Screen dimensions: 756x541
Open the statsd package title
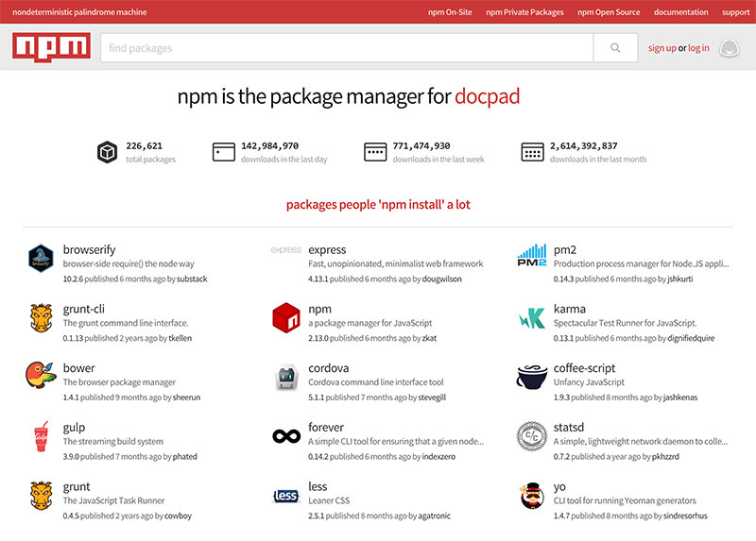(569, 428)
